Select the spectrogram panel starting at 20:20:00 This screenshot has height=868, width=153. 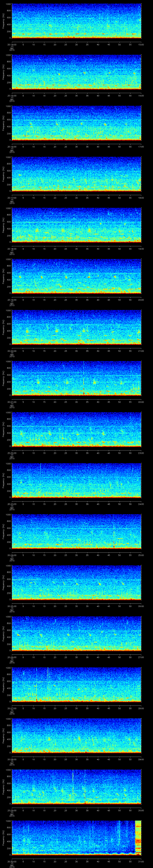pos(76,327)
